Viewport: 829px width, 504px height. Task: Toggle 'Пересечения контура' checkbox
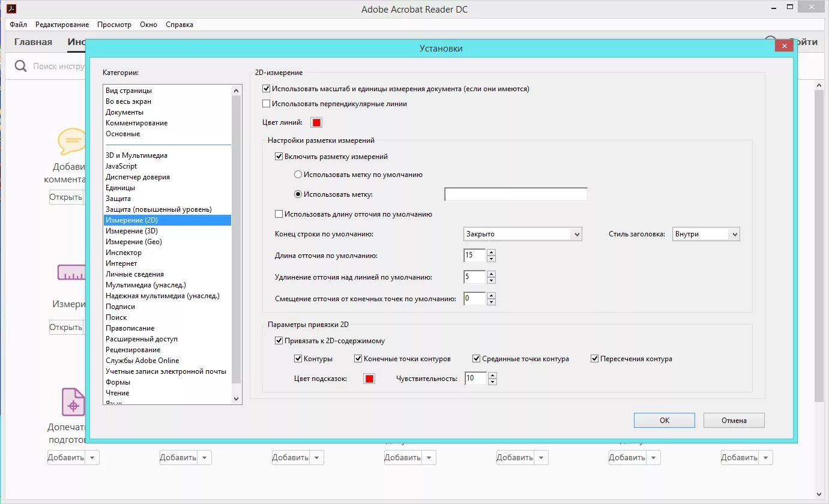tap(595, 359)
